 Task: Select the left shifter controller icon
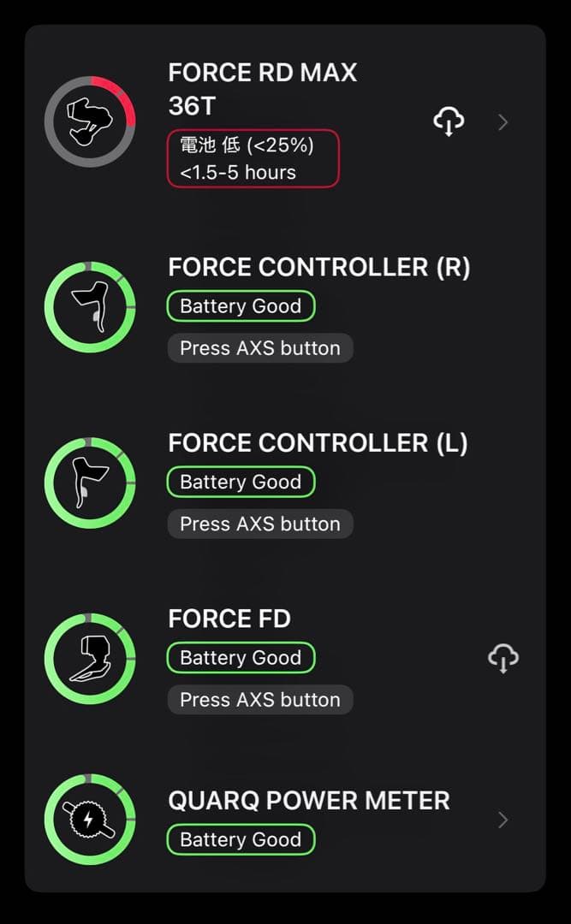[90, 482]
